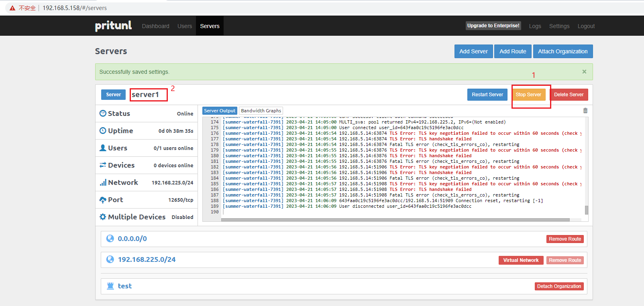
Task: Dismiss the success alert with X
Action: [x=584, y=72]
